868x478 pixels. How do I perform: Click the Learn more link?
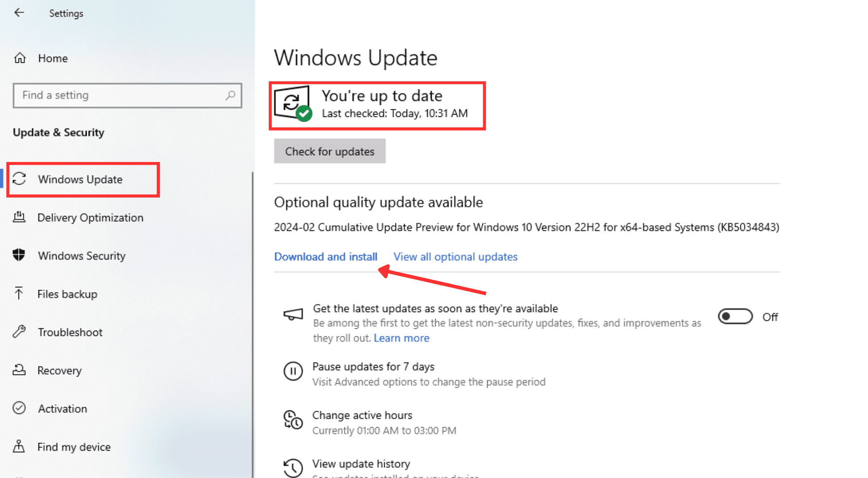[401, 338]
